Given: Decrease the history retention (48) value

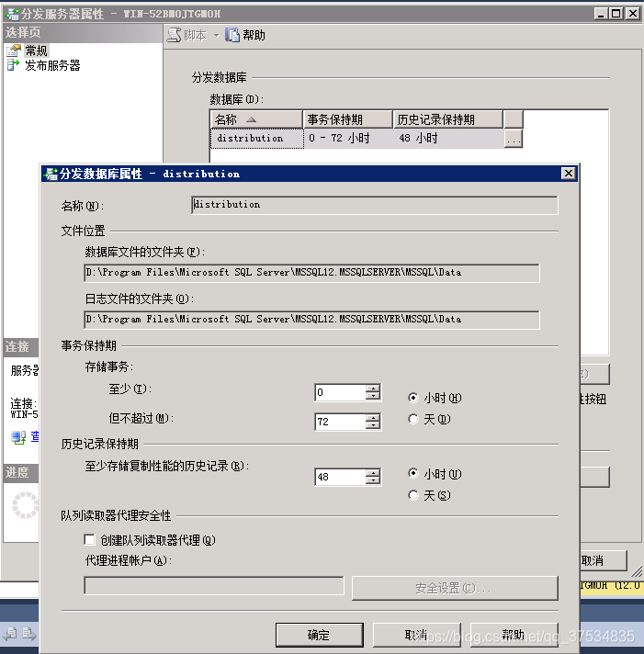Looking at the screenshot, I should click(x=373, y=481).
